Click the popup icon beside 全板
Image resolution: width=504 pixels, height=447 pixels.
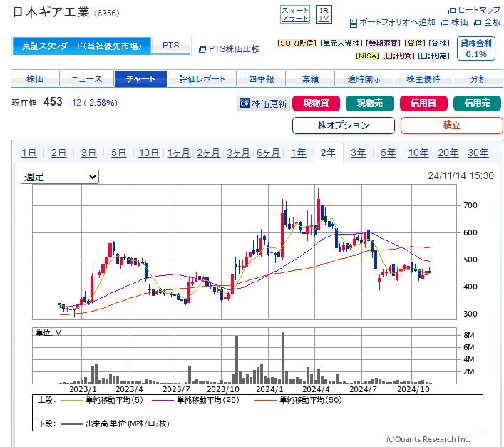point(478,23)
